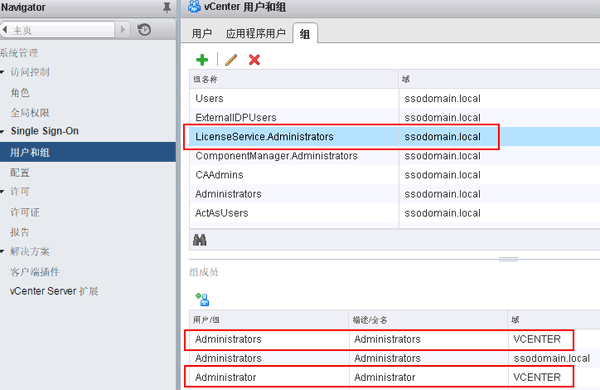
Task: Click the pencil edit group icon
Action: coord(231,60)
